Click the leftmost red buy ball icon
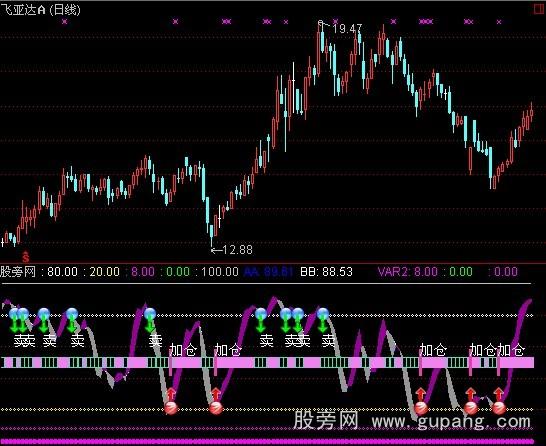 click(x=171, y=407)
